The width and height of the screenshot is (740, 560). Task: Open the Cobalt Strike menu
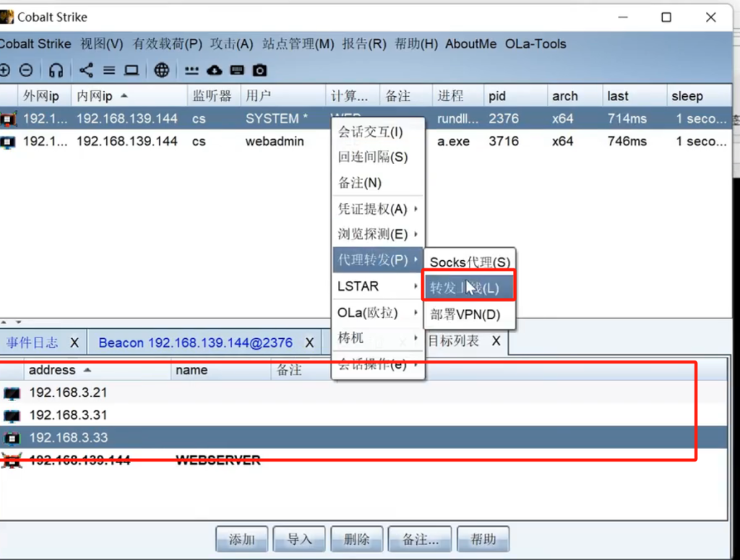click(x=35, y=44)
